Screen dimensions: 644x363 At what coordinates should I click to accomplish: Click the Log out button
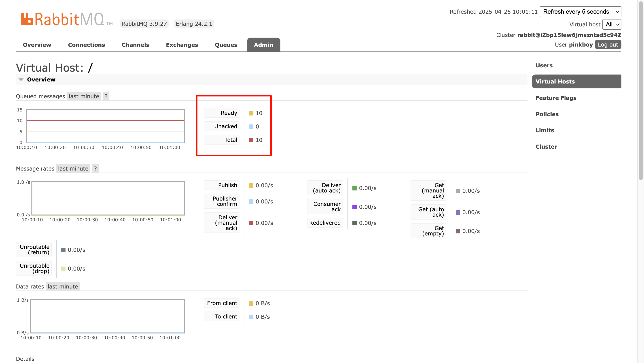pos(608,45)
